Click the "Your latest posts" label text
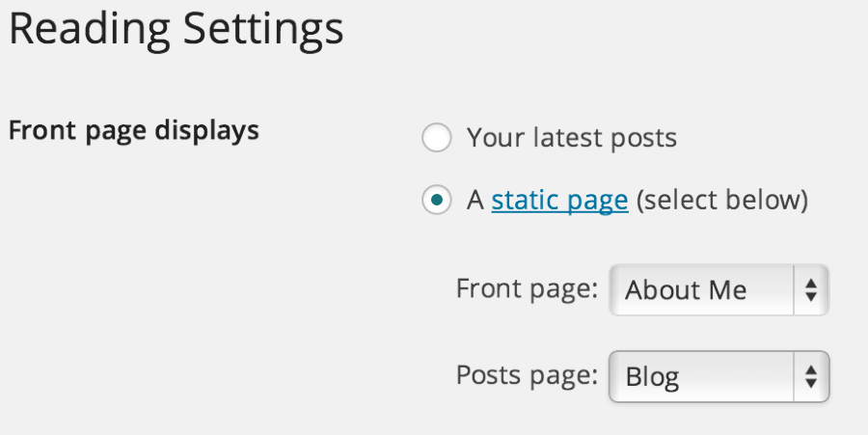The image size is (868, 435). click(572, 138)
